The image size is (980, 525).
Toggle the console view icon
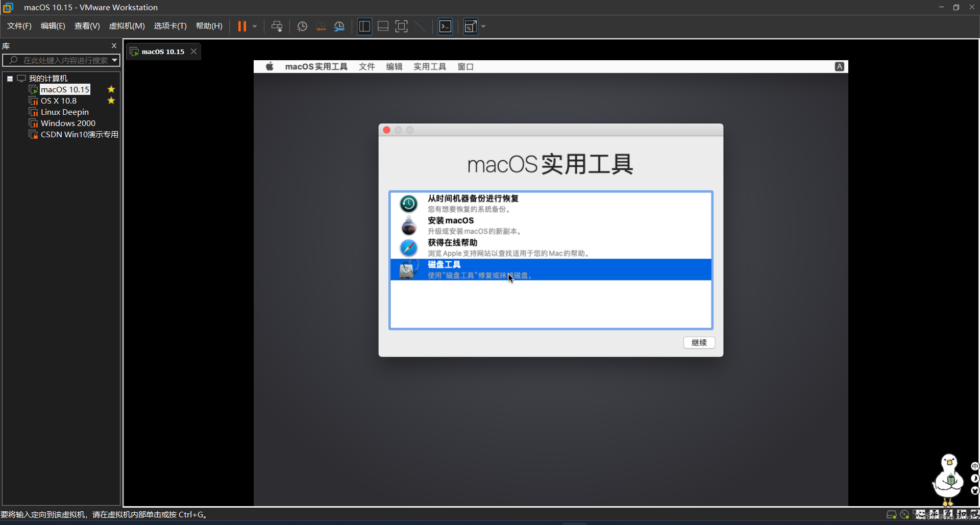[x=446, y=27]
